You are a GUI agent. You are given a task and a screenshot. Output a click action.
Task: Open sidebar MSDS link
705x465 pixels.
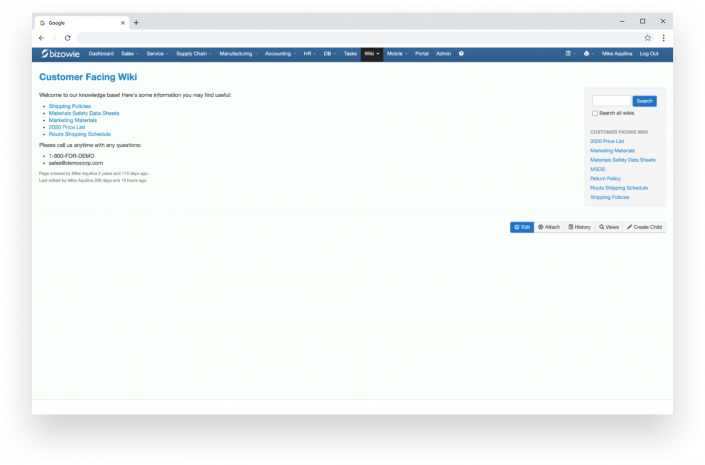(598, 169)
